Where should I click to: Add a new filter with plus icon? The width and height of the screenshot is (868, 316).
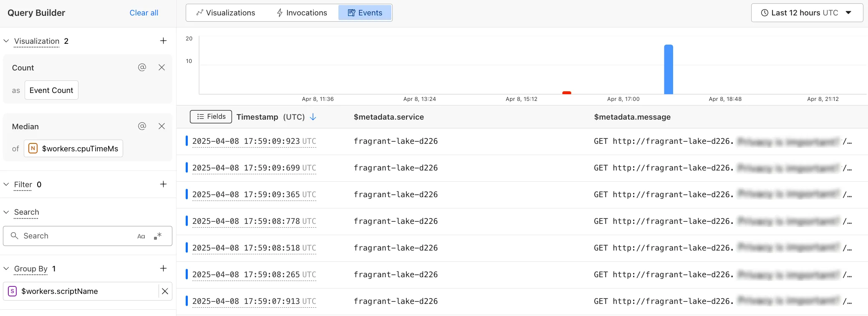tap(163, 184)
